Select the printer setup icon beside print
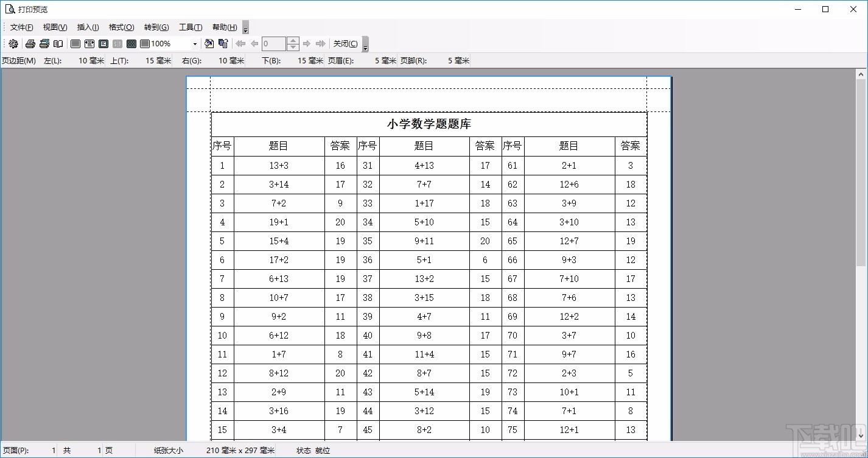 (44, 44)
